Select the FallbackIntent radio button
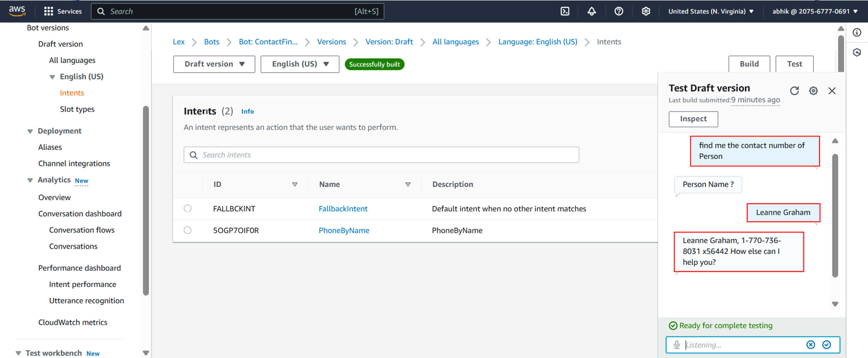This screenshot has width=868, height=358. click(x=187, y=208)
